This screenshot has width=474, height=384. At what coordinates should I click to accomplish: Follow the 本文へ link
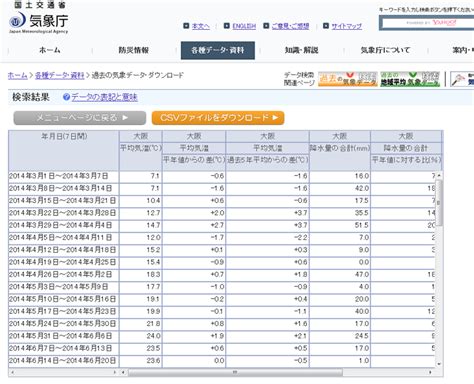(x=201, y=26)
